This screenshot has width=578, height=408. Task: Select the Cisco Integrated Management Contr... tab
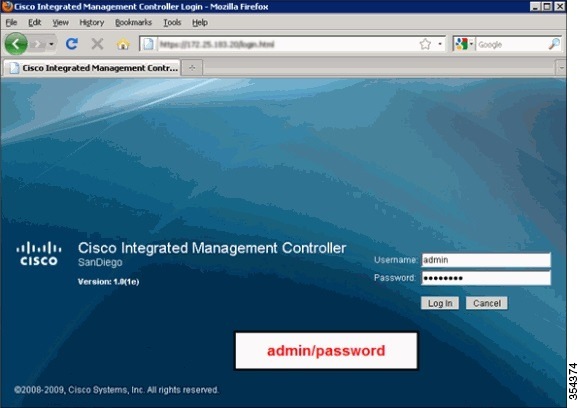[x=92, y=68]
